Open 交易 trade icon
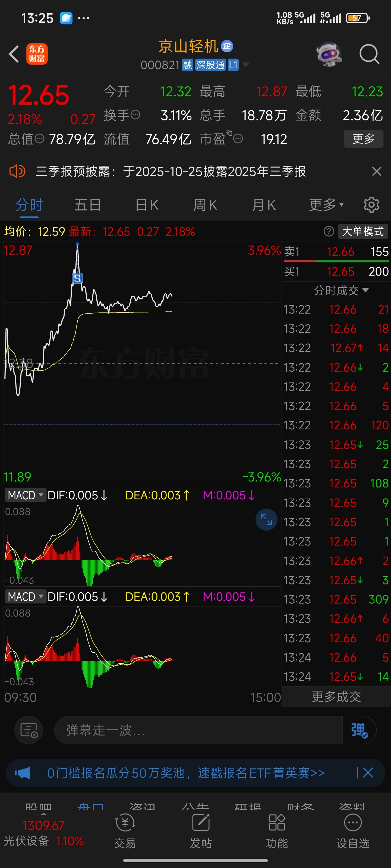 (125, 831)
